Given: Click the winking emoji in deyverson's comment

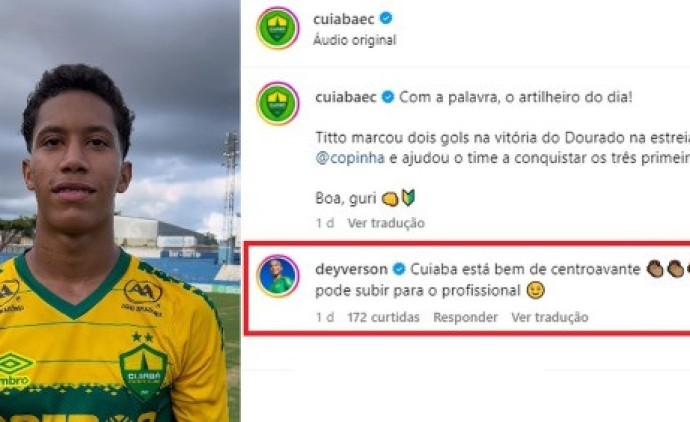Looking at the screenshot, I should [536, 290].
